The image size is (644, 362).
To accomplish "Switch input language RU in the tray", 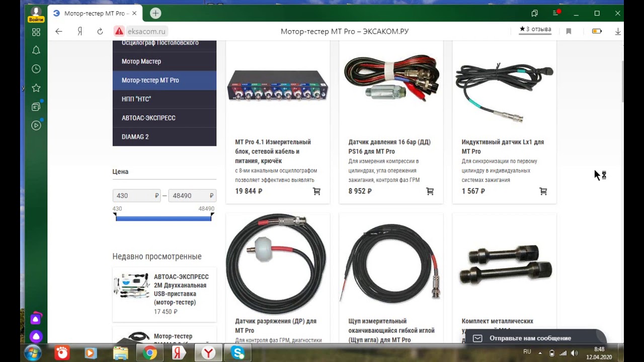I will [x=527, y=352].
